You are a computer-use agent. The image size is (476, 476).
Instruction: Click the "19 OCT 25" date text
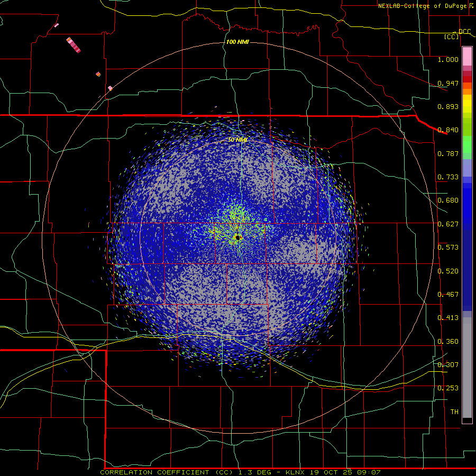click(x=331, y=472)
